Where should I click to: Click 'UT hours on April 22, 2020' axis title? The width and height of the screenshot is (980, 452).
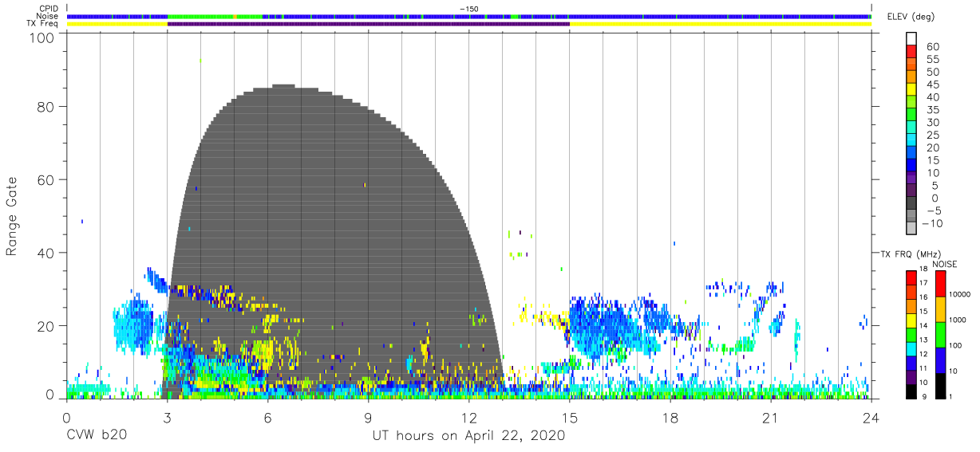coord(468,436)
